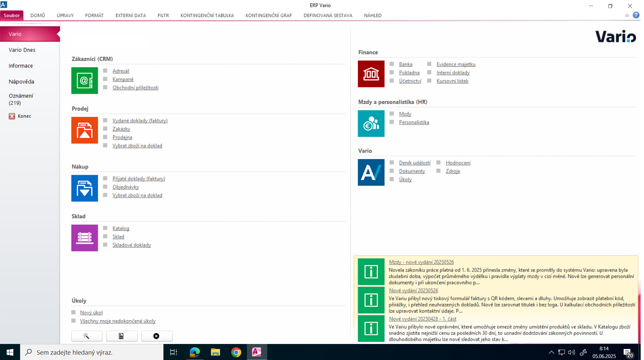Select Vario Dnes in the sidebar
The width and height of the screenshot is (644, 360).
coord(22,50)
